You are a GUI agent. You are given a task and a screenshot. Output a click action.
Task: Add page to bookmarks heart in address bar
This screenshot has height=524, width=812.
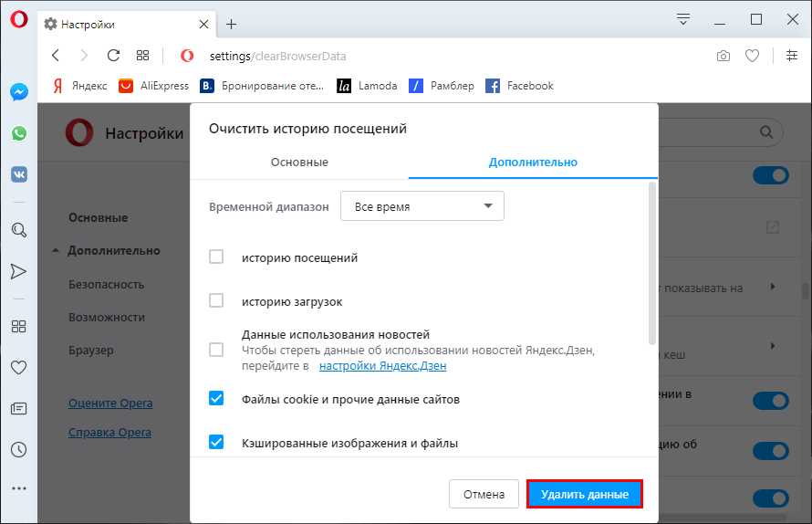point(752,56)
